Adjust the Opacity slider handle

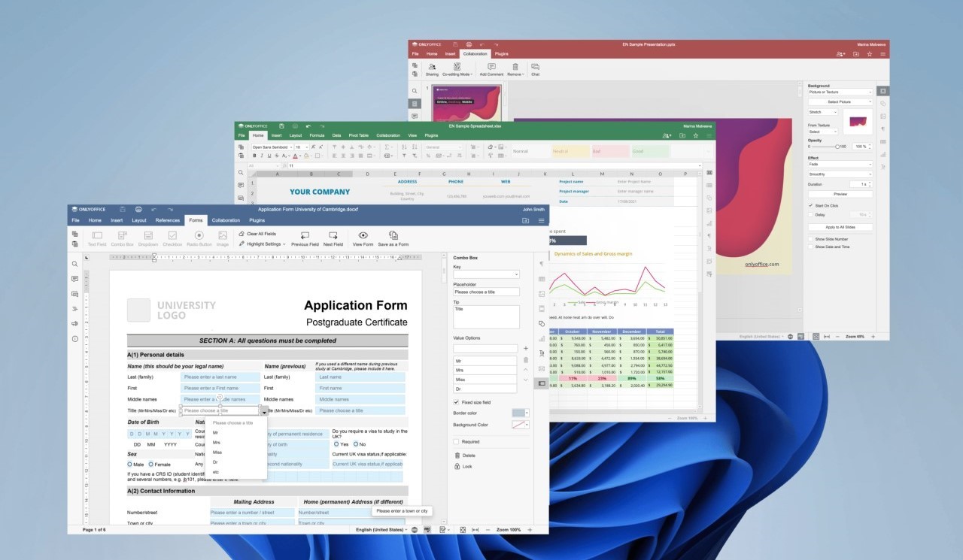pos(837,147)
